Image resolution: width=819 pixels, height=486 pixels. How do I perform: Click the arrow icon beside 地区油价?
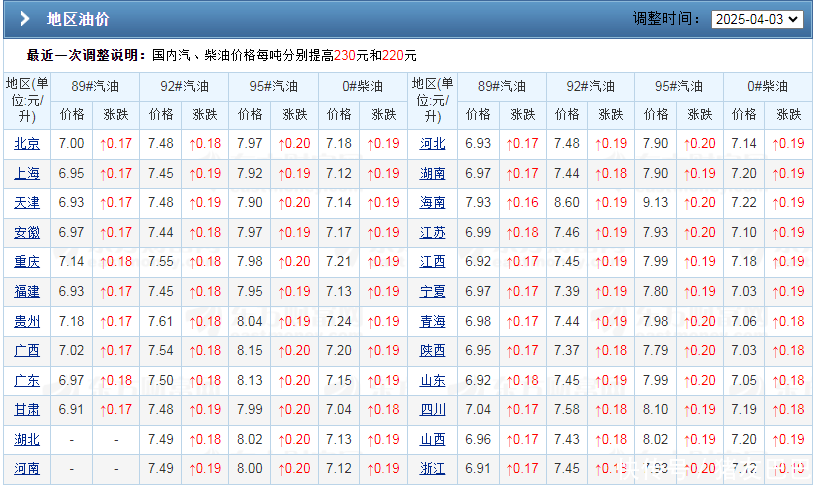[x=24, y=19]
